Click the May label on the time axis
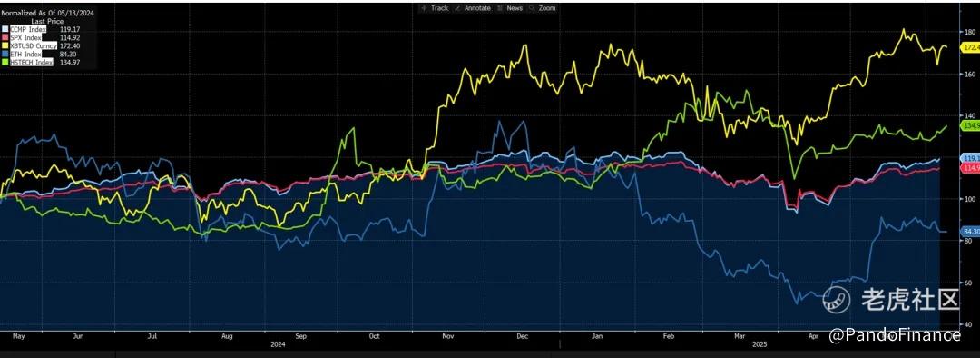Image resolution: width=980 pixels, height=358 pixels. pos(18,336)
